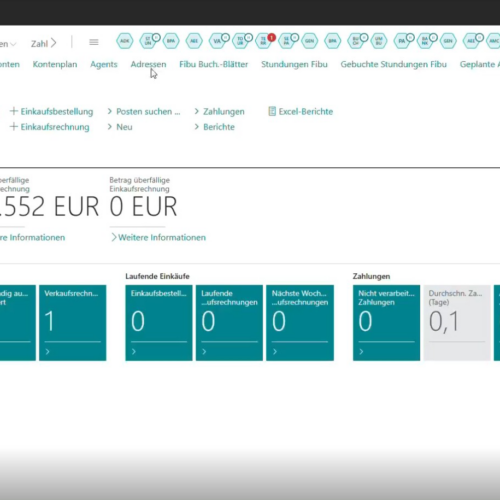Open the Nicht verarbeit... Zahlungen tile
Image resolution: width=500 pixels, height=500 pixels.
pos(386,323)
